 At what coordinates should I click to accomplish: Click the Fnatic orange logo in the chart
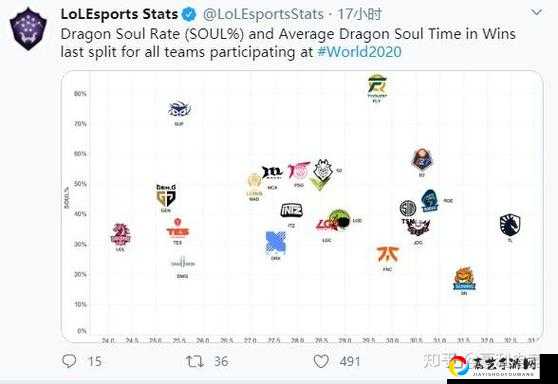pyautogui.click(x=388, y=254)
